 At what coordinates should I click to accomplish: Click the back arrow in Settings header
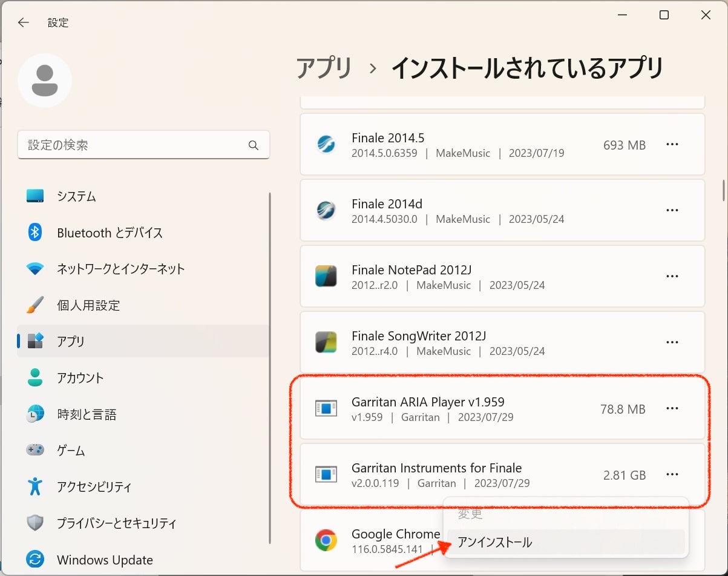coord(23,22)
